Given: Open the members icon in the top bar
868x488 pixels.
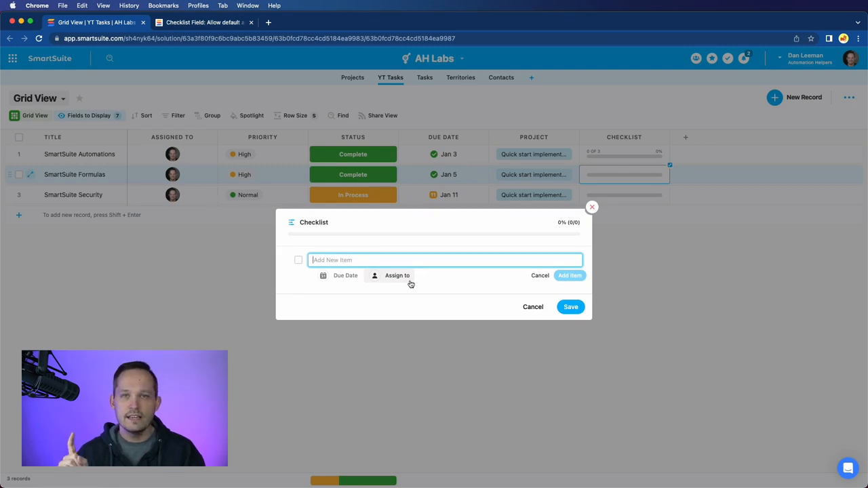Looking at the screenshot, I should (696, 58).
